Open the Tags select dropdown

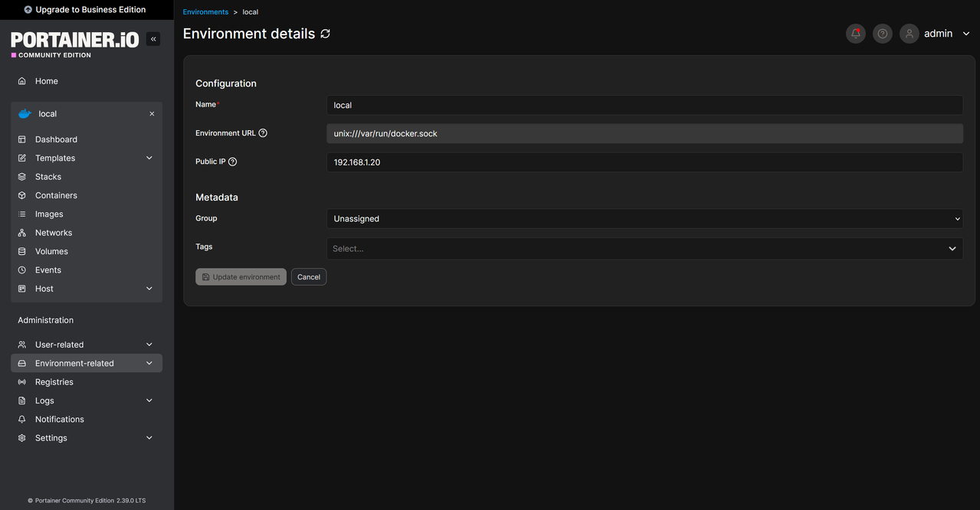click(x=644, y=248)
